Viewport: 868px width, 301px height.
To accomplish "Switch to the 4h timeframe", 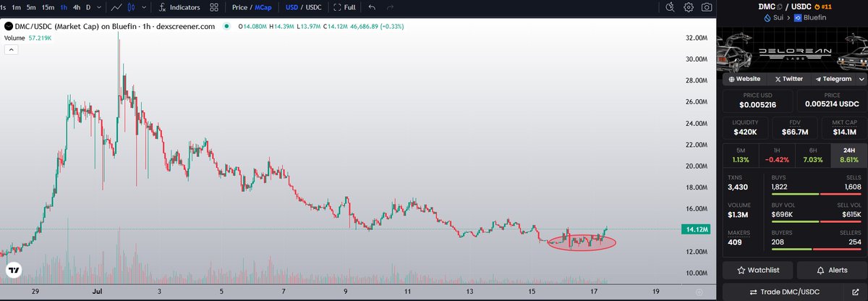I will (x=77, y=7).
